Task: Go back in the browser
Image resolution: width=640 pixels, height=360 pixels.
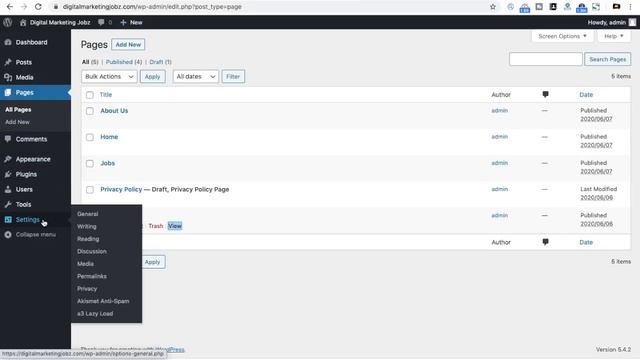Action: click(x=9, y=7)
